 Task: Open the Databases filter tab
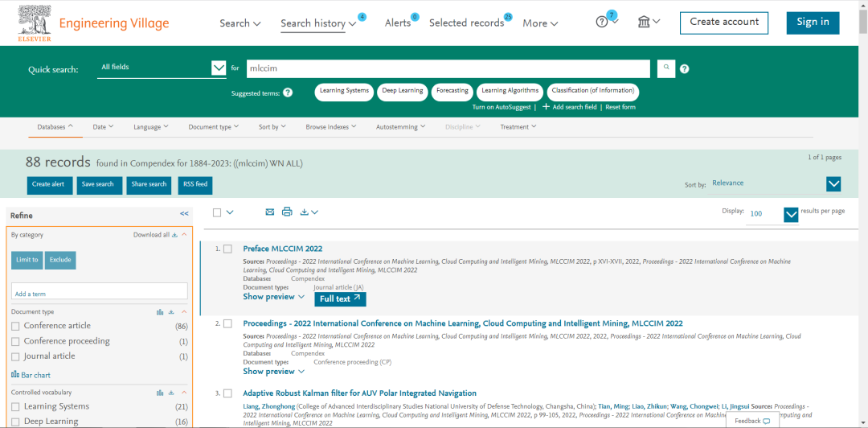[55, 127]
